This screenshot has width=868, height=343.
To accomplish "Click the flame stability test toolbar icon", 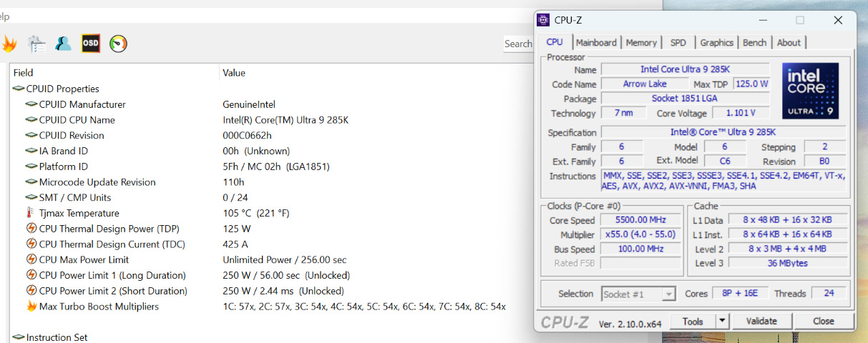I will click(x=8, y=44).
